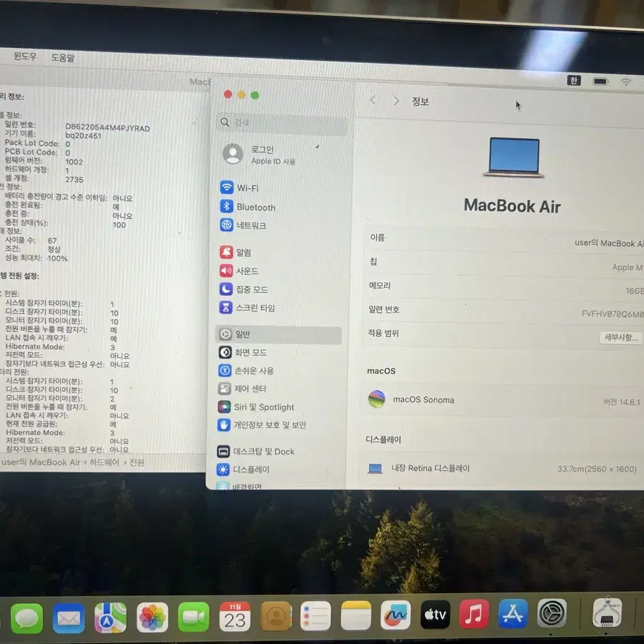
Task: Select 일반 general settings
Action: [x=278, y=334]
